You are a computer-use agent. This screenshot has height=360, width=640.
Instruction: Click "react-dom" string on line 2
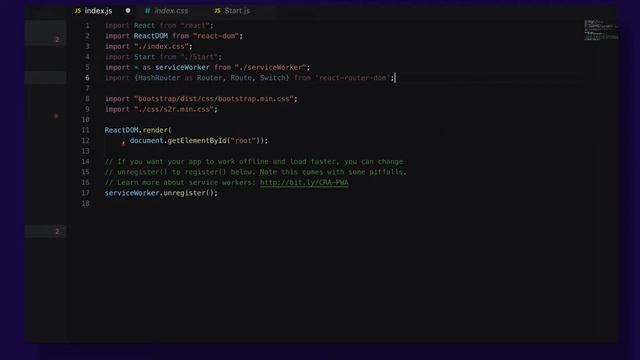216,36
